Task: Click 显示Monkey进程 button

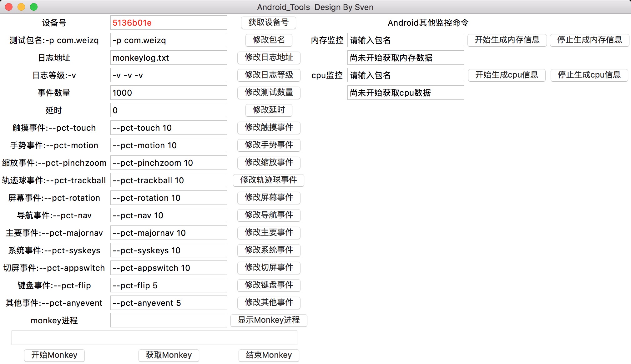Action: click(269, 320)
